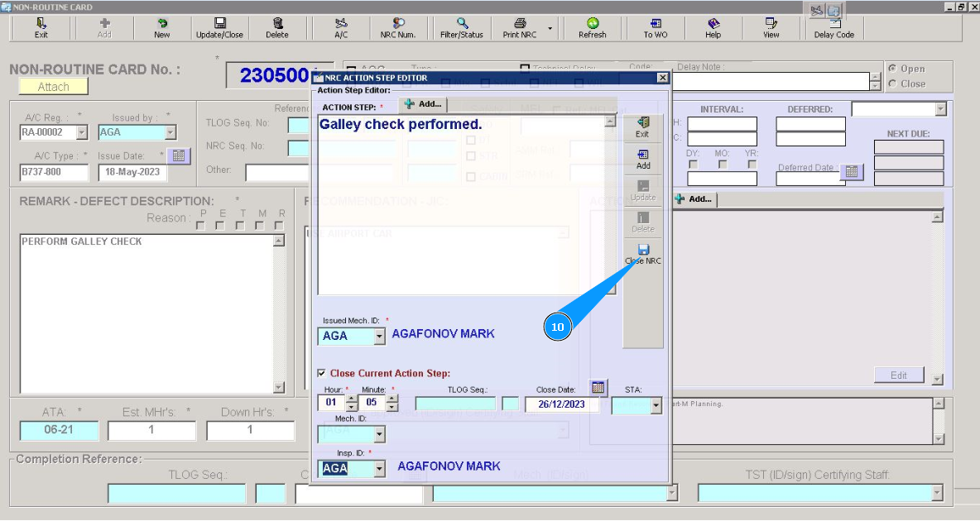Click the Edit button in action panel

899,375
